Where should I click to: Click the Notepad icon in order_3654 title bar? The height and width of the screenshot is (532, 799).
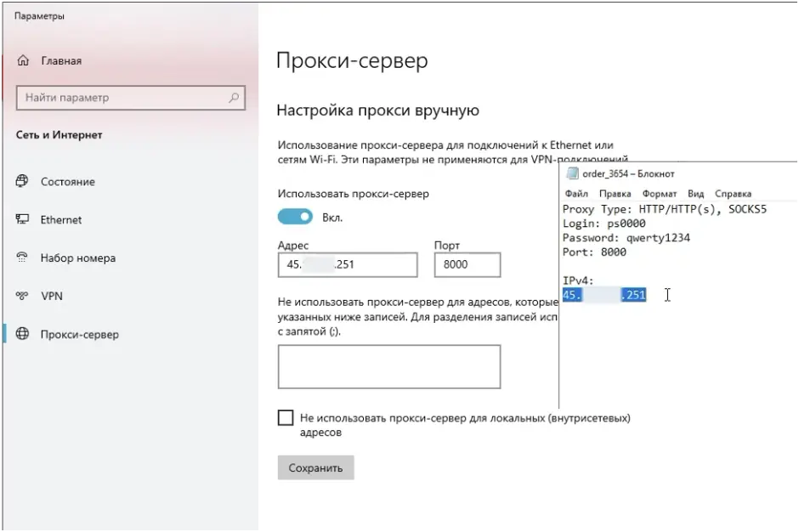(573, 173)
